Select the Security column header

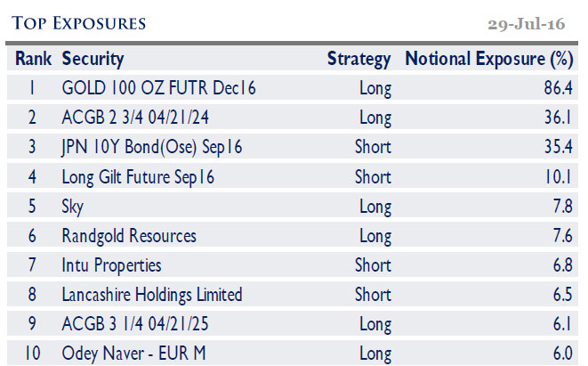click(93, 60)
